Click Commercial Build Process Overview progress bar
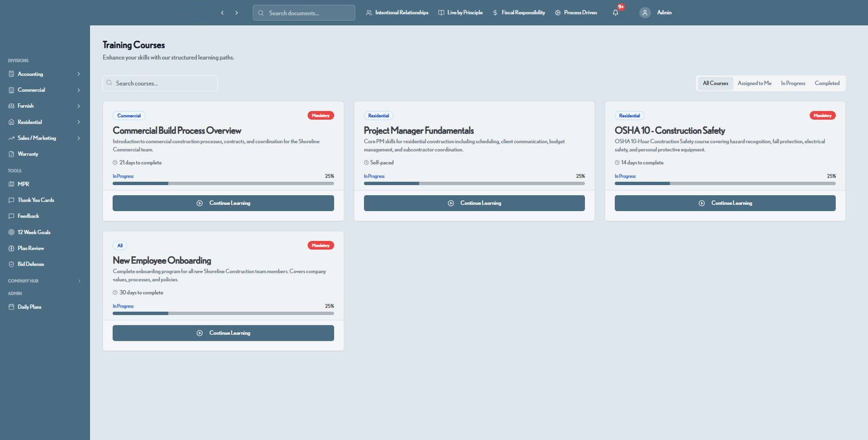Viewport: 868px width, 440px height. [223, 184]
